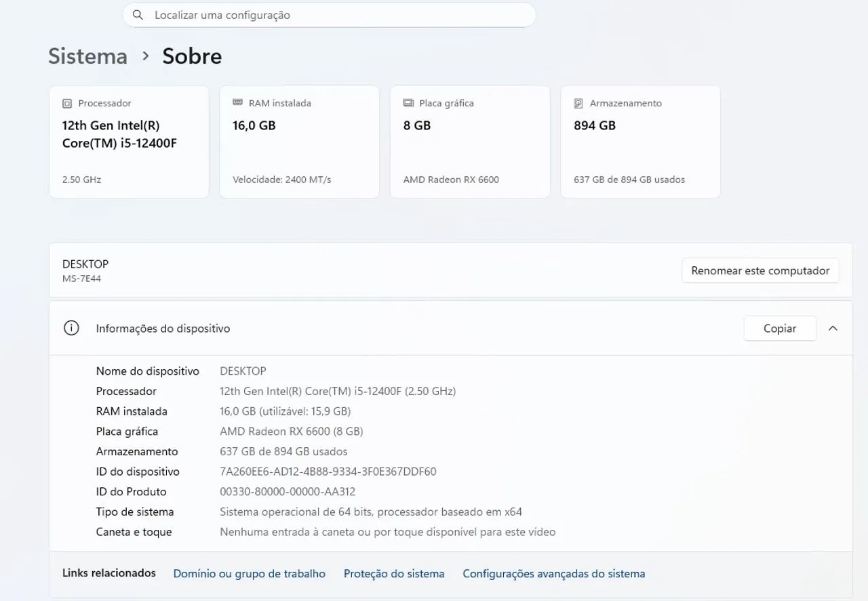Select the RAM instalada summary card
The width and height of the screenshot is (868, 601).
click(x=299, y=142)
